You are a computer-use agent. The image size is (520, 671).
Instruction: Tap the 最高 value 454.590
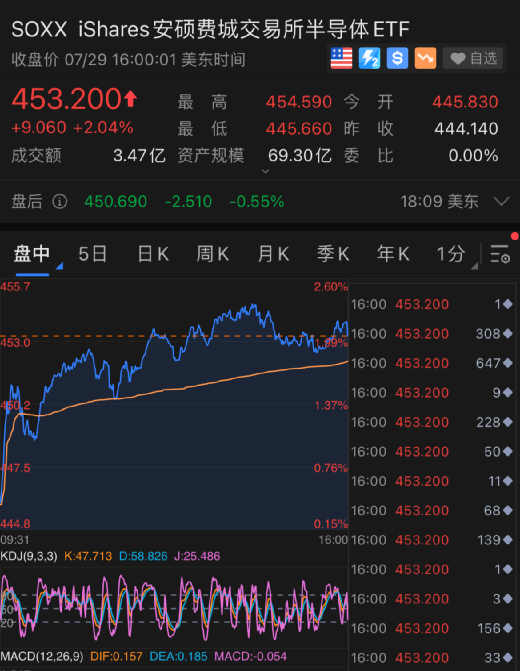tap(299, 102)
